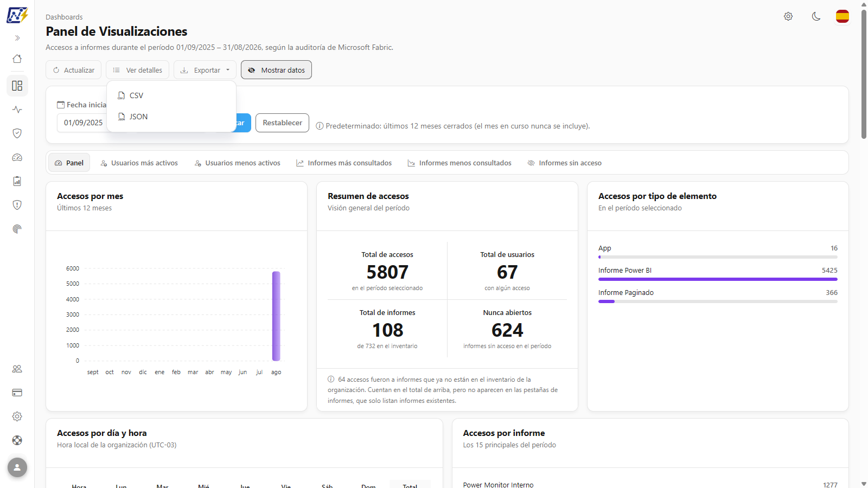Click the 5807 total accesos value

[x=387, y=272]
